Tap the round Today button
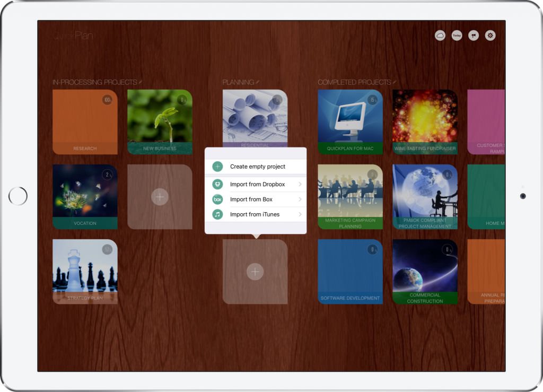Screen dimensions: 543x392 (x=457, y=36)
